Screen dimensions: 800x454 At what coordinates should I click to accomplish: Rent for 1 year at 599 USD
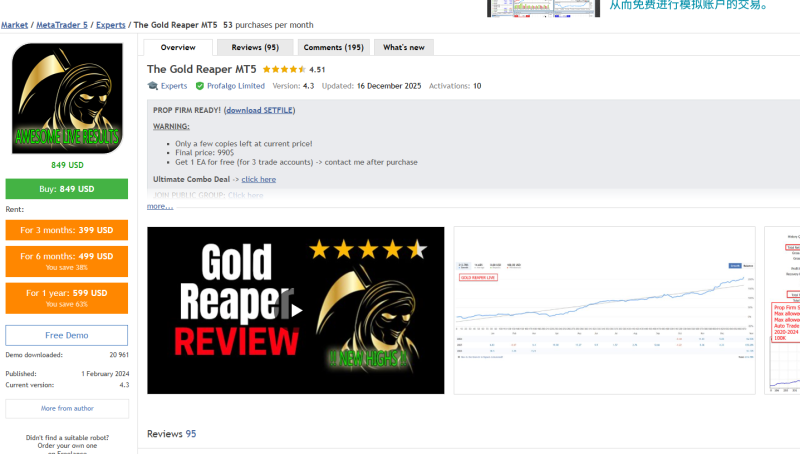(67, 298)
